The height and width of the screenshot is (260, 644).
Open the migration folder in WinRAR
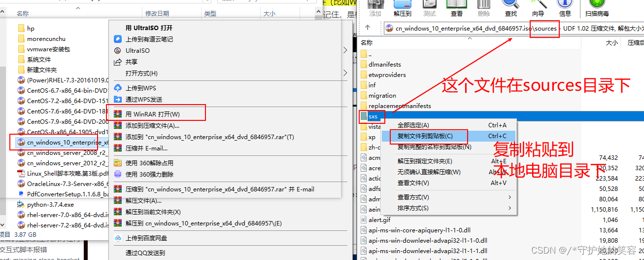coord(382,95)
